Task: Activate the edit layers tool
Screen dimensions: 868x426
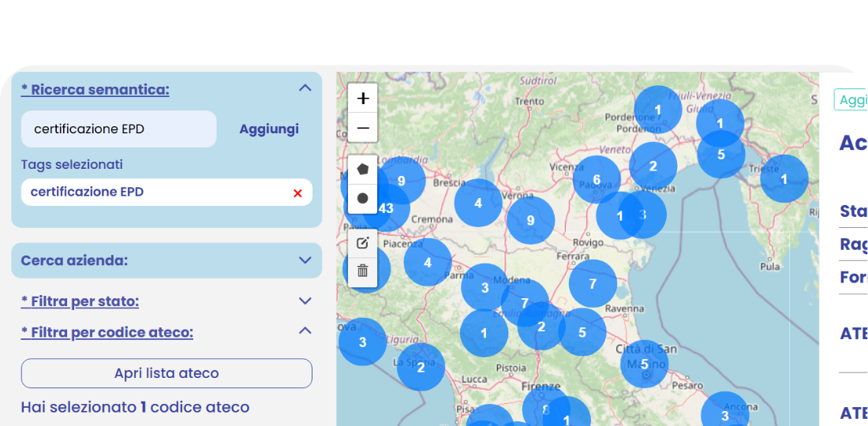Action: (x=363, y=243)
